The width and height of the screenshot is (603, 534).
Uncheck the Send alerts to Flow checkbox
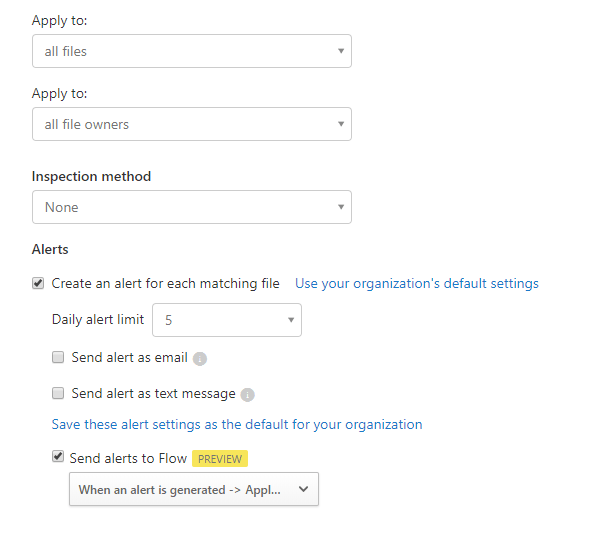click(58, 457)
